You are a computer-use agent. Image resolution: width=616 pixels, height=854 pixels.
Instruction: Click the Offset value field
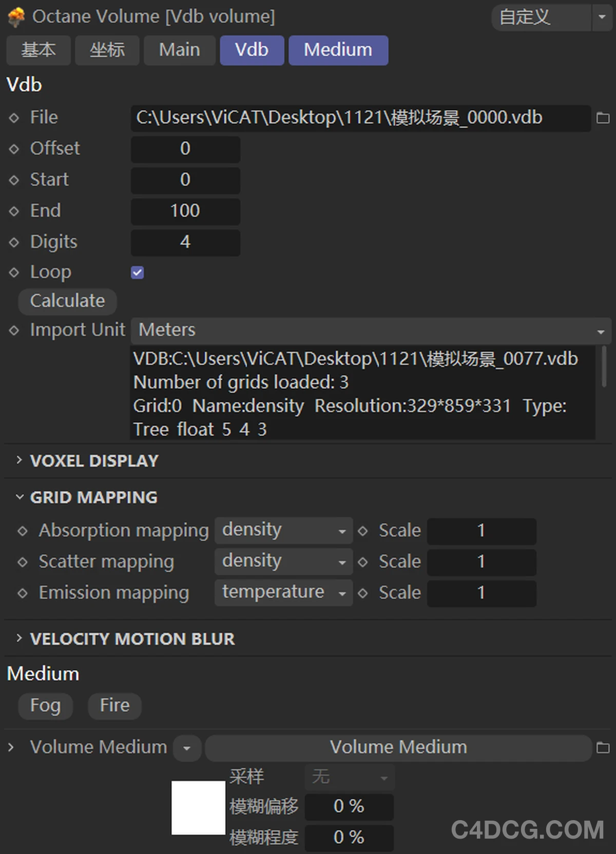click(x=185, y=149)
